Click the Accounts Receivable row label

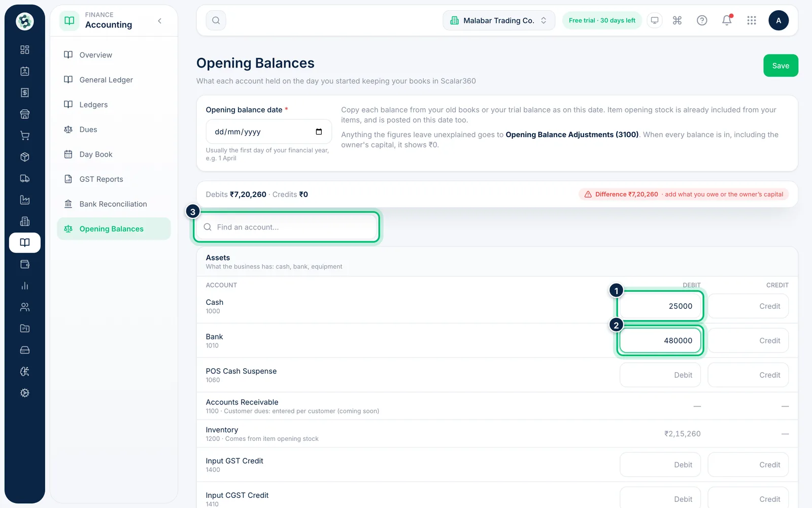click(242, 402)
